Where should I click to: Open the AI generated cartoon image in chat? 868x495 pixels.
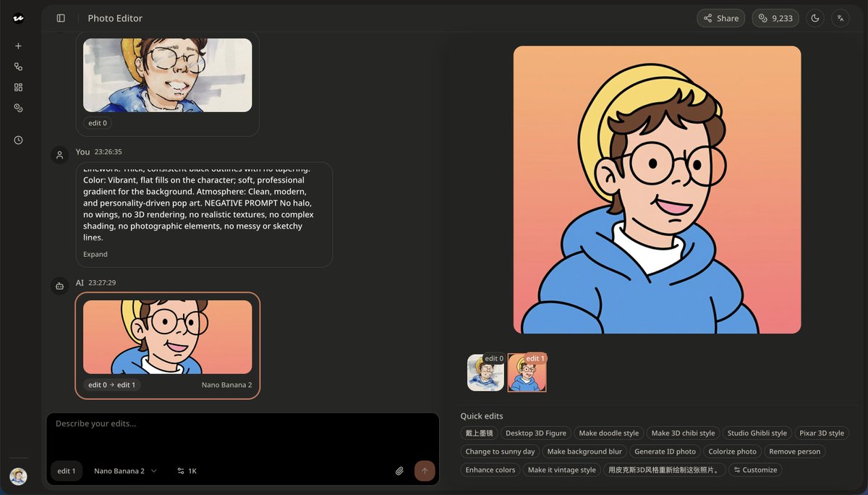[x=168, y=337]
